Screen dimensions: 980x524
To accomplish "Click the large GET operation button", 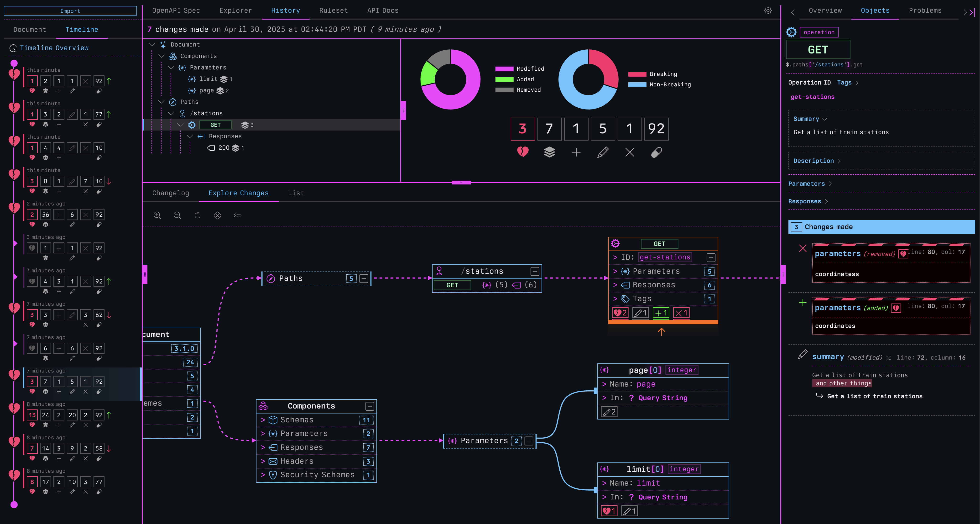I will [818, 49].
